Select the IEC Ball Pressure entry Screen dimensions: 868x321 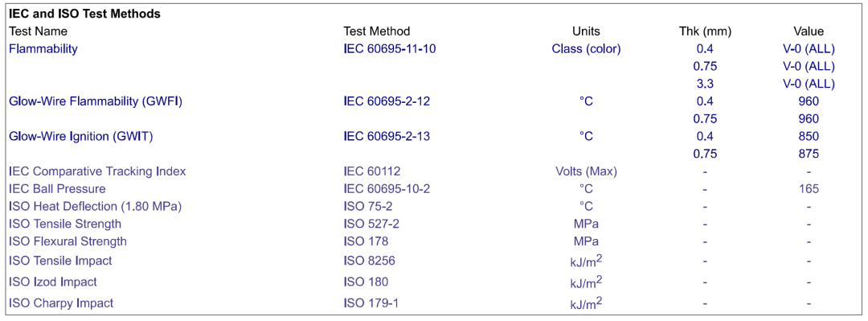click(58, 189)
